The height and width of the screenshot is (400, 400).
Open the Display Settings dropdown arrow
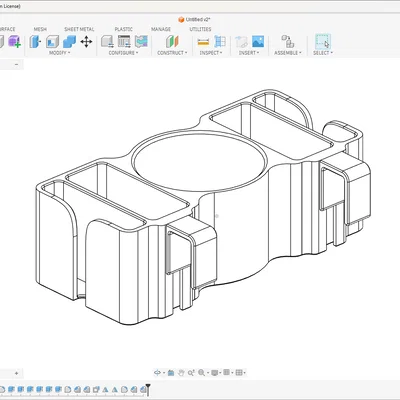coord(220,373)
